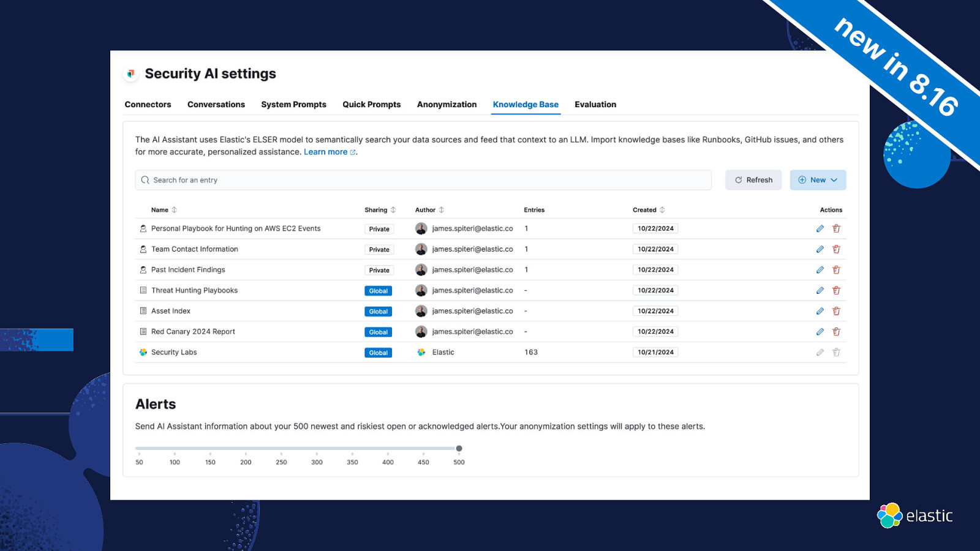
Task: Click the document icon next to Threat Hunting Playbooks
Action: coord(143,290)
